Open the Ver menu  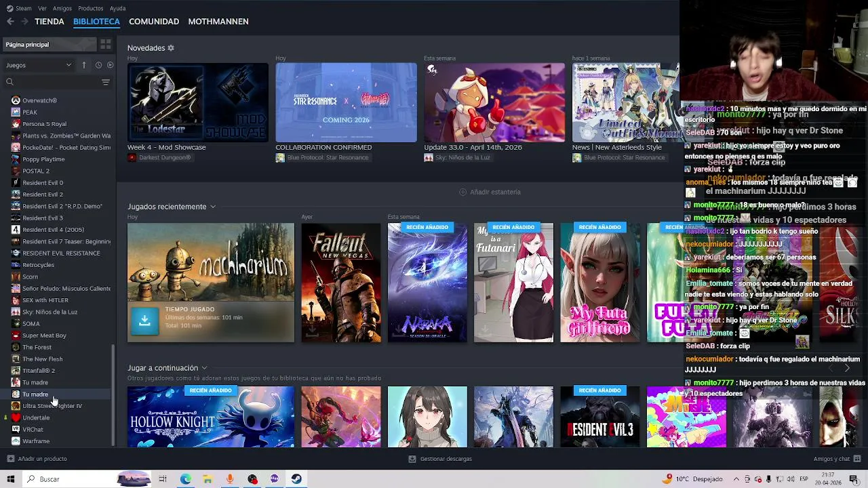point(42,8)
